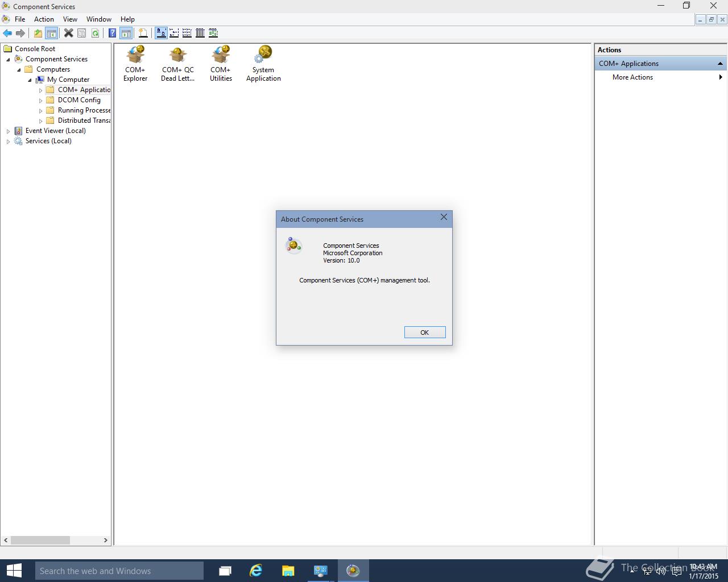
Task: Close the About Component Services dialog
Action: [x=444, y=217]
